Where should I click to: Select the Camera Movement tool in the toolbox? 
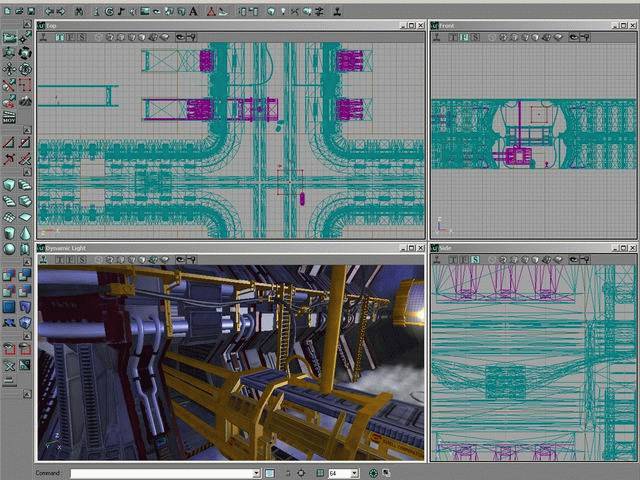point(9,37)
